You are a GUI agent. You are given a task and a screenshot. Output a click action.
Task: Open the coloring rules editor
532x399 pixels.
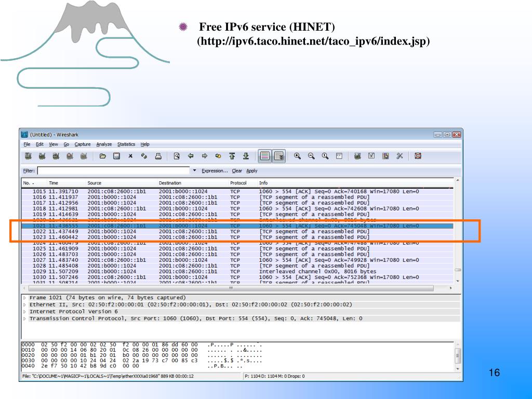(385, 156)
